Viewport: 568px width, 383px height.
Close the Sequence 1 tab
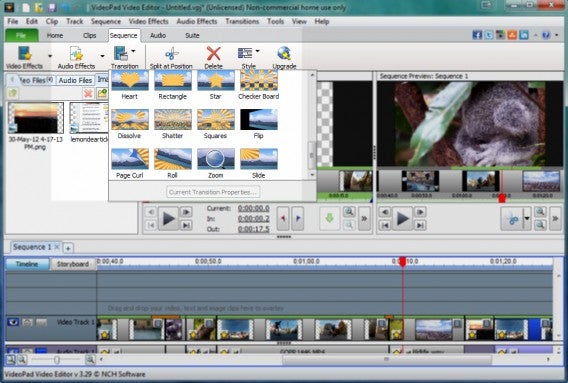click(57, 247)
